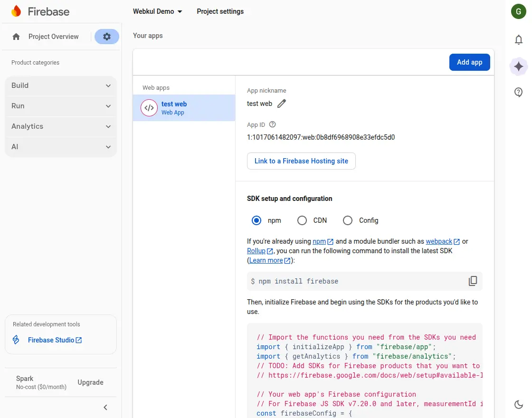
Task: Click the App ID info help icon
Action: (272, 124)
